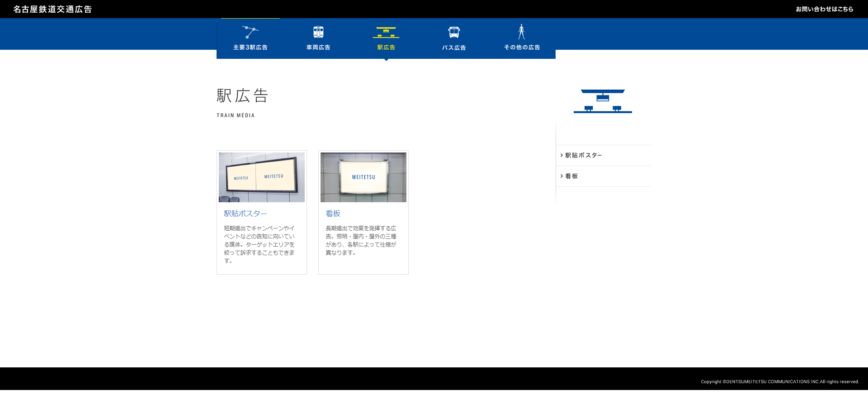Viewport: 868px width, 409px height.
Task: Open the 主要3駅広告 navigation tab
Action: point(250,48)
